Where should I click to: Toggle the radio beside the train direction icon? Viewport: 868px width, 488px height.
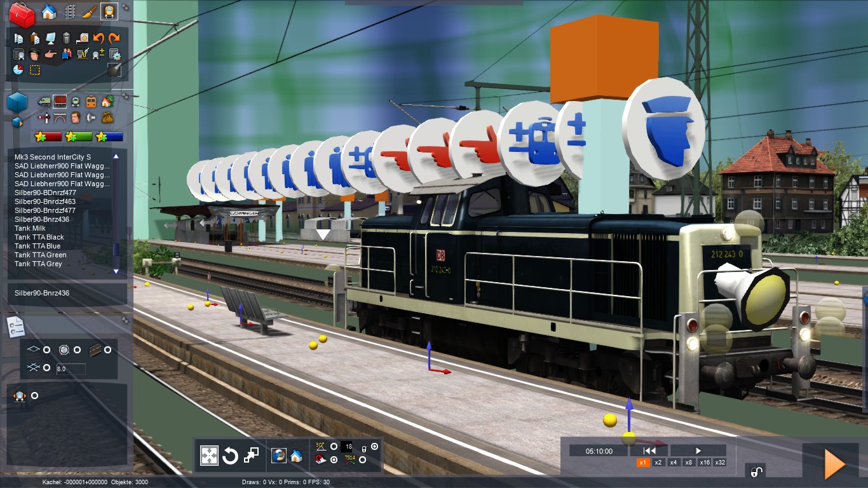point(34,396)
